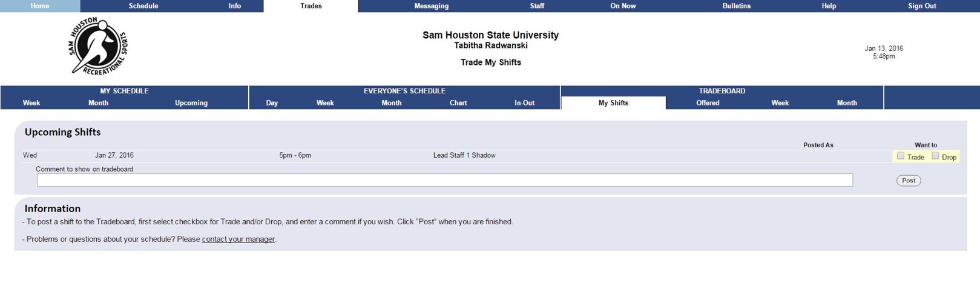This screenshot has width=980, height=291.
Task: Open the On Now page
Action: click(x=623, y=6)
